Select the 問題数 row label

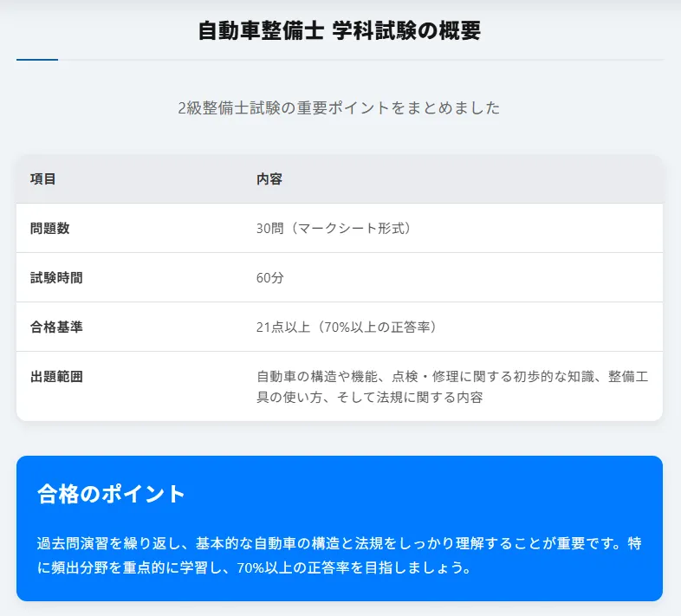[x=50, y=228]
